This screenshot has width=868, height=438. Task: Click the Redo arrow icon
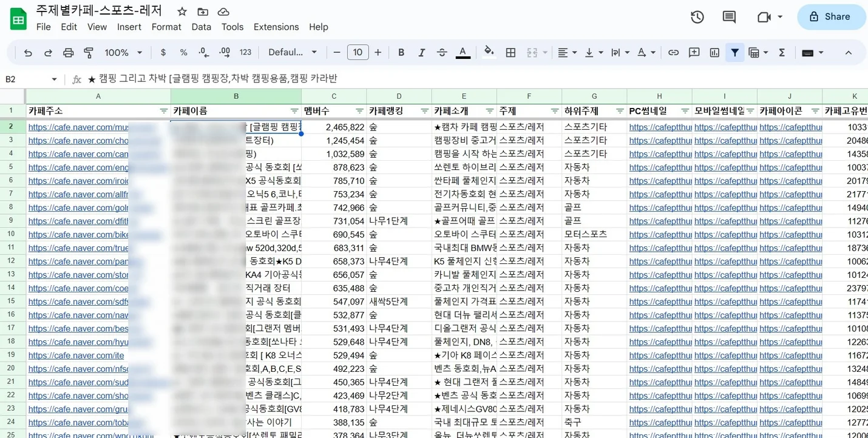click(x=48, y=53)
